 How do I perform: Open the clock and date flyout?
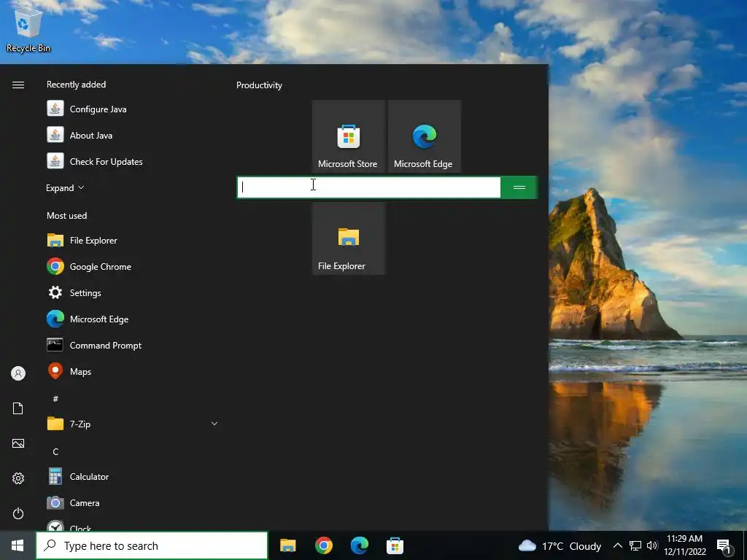tap(684, 545)
